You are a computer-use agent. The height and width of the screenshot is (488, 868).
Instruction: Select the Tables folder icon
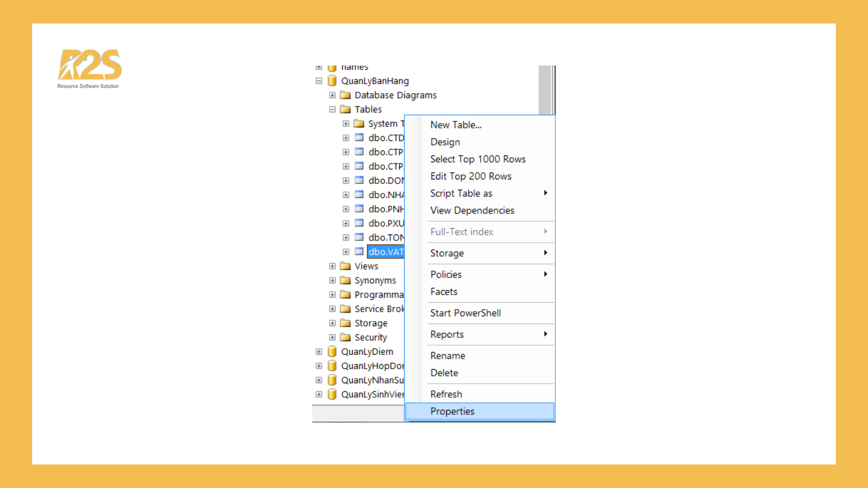tap(345, 109)
